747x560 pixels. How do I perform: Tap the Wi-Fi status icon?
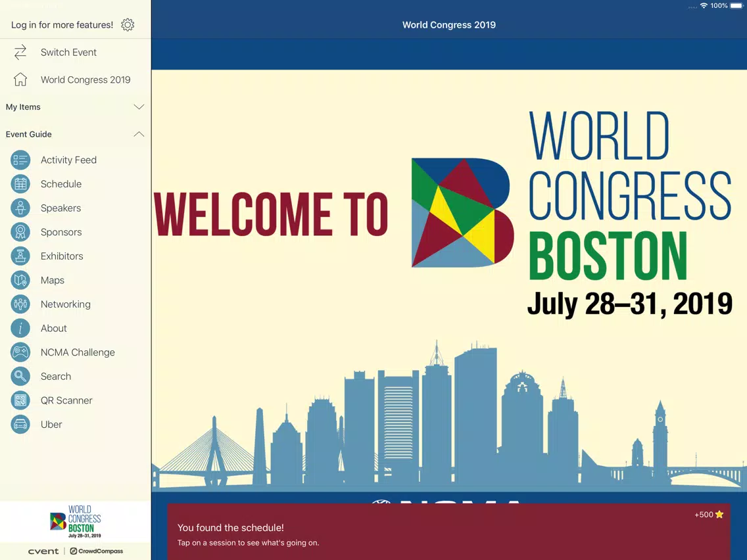click(704, 6)
